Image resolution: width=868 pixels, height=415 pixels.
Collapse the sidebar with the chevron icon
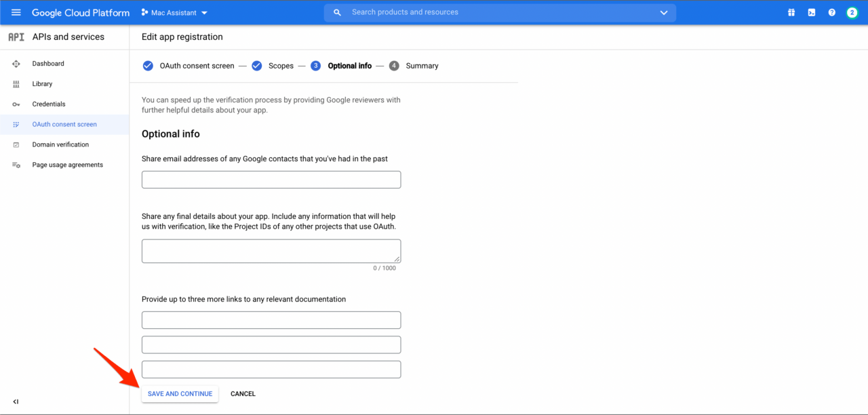pos(16,401)
